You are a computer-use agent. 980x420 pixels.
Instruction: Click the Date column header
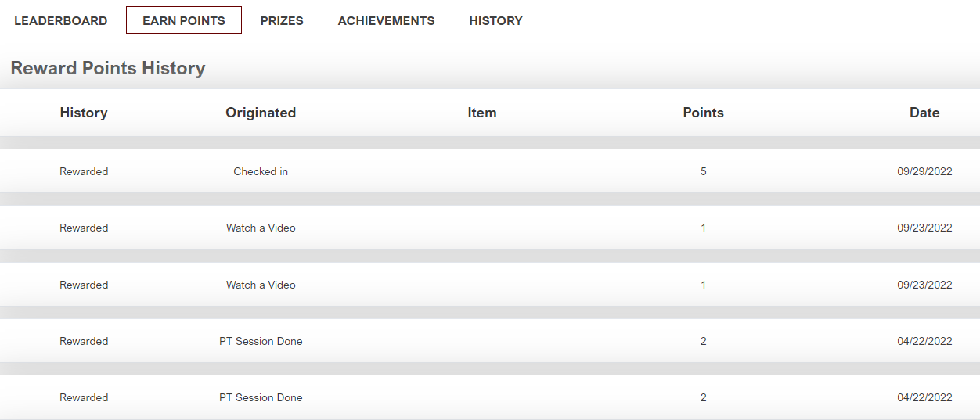coord(924,113)
